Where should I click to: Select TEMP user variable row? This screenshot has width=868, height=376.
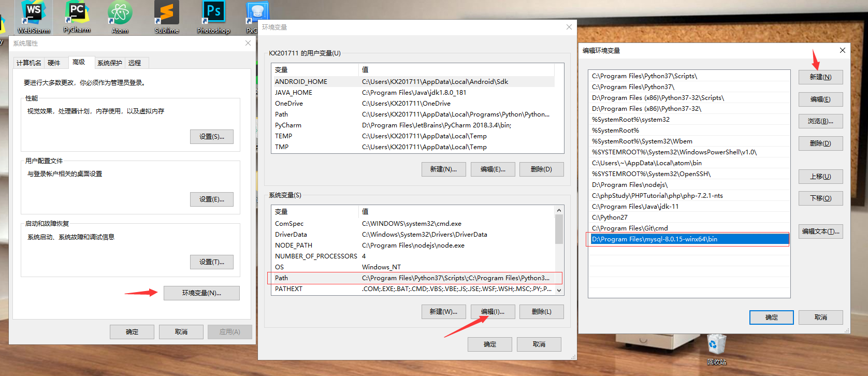click(413, 136)
